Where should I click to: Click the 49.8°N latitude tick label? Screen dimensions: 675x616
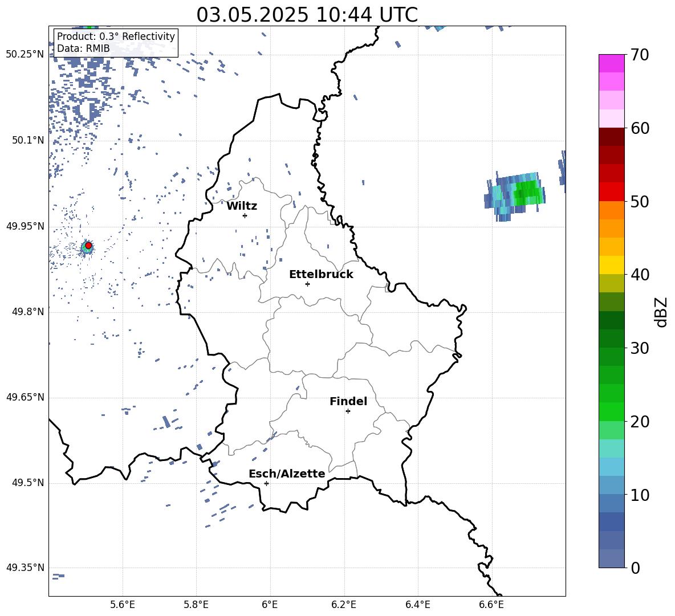pyautogui.click(x=27, y=311)
